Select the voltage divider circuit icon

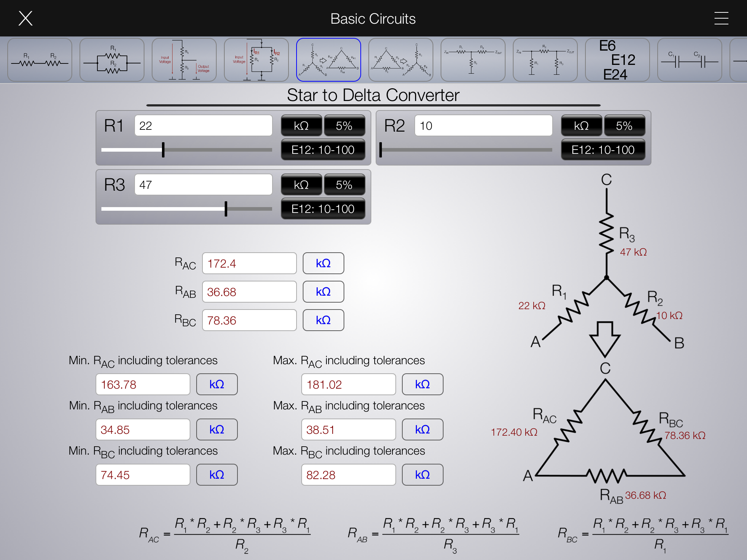click(184, 60)
